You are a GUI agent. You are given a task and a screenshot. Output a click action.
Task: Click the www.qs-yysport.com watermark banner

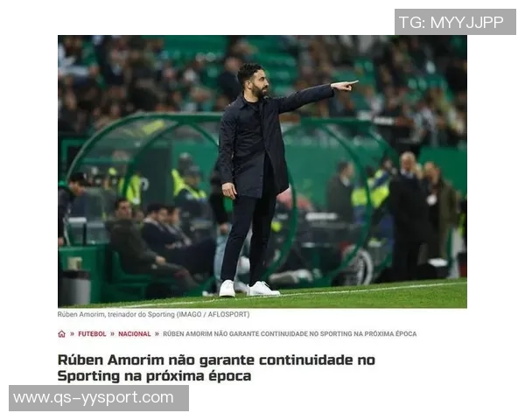(99, 398)
